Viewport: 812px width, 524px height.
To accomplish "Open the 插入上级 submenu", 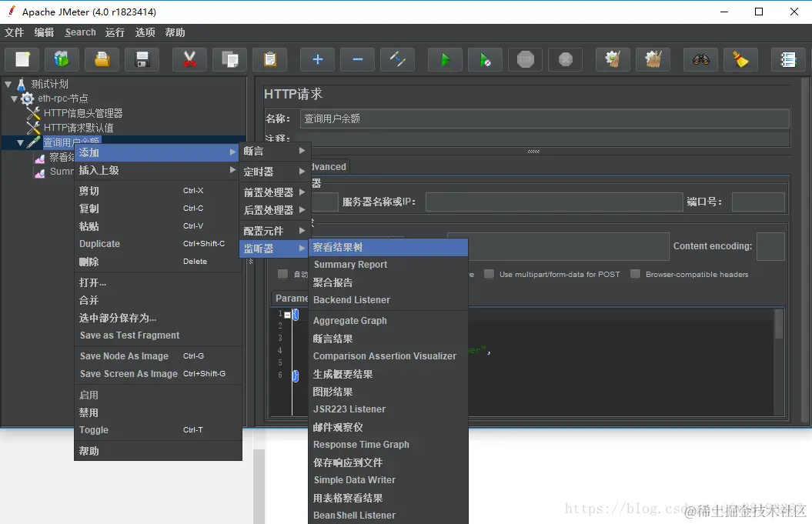I will tap(157, 170).
